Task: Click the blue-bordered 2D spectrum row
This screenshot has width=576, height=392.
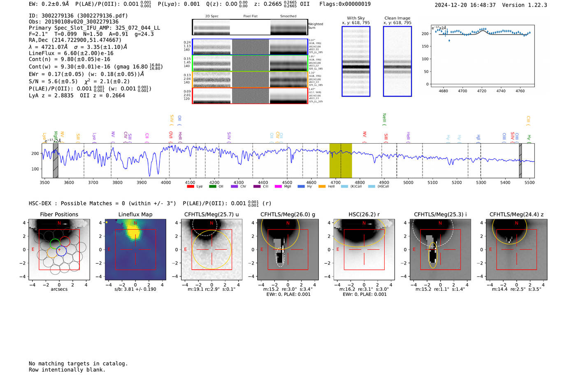Action: pyautogui.click(x=250, y=47)
